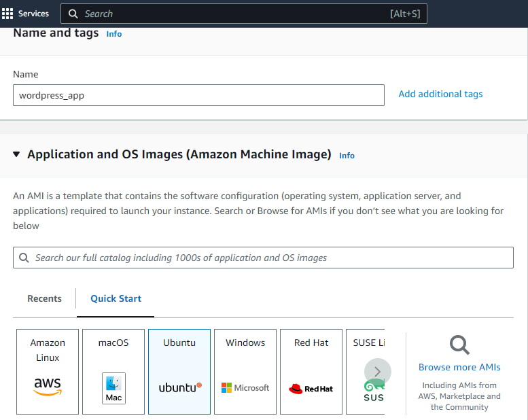Click the top AWS Search bar

pos(244,14)
